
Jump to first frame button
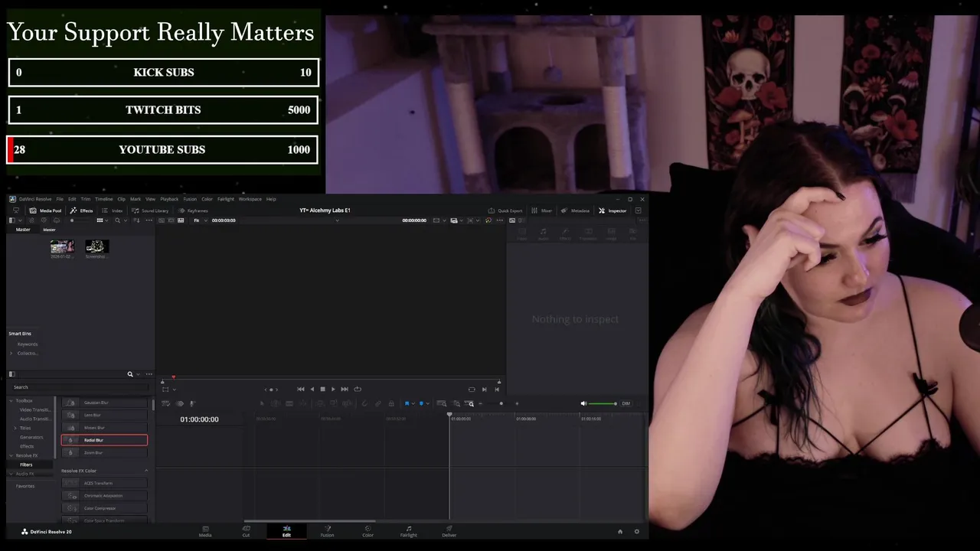pos(301,389)
